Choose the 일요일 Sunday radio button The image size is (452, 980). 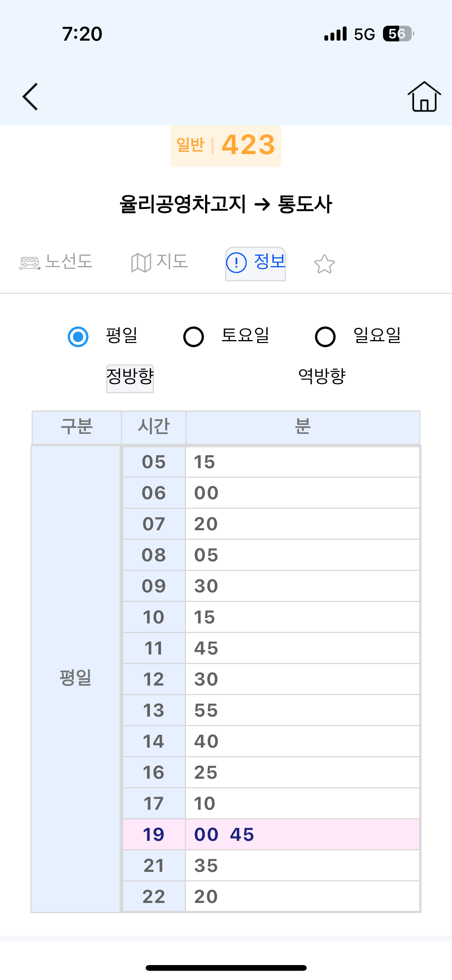tap(325, 337)
